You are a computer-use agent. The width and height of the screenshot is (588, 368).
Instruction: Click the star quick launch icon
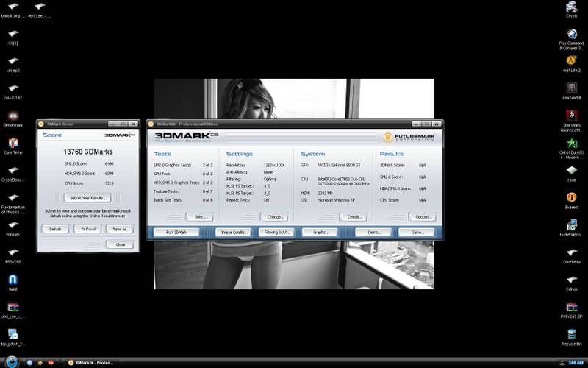click(40, 363)
